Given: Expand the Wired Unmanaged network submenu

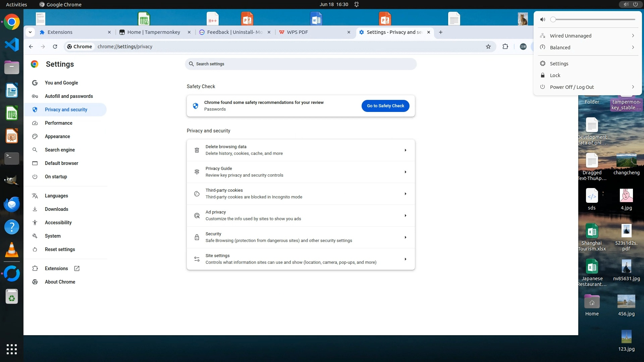Looking at the screenshot, I should click(x=633, y=36).
